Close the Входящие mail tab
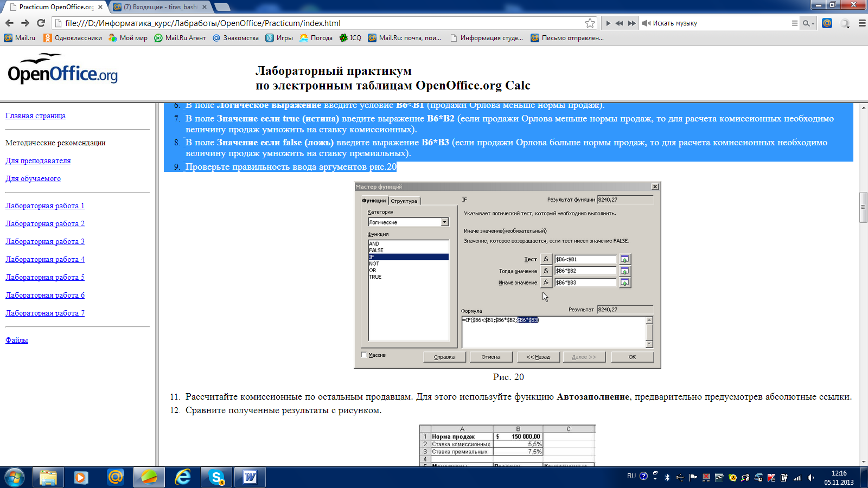This screenshot has height=488, width=868. [x=205, y=7]
